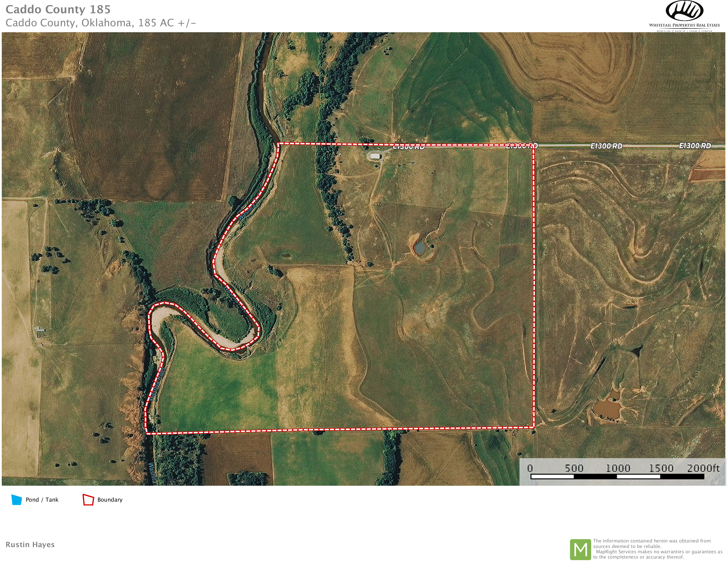Viewport: 728px width, 563px height.
Task: Click the blue Pond / Tank legend icon
Action: (17, 499)
